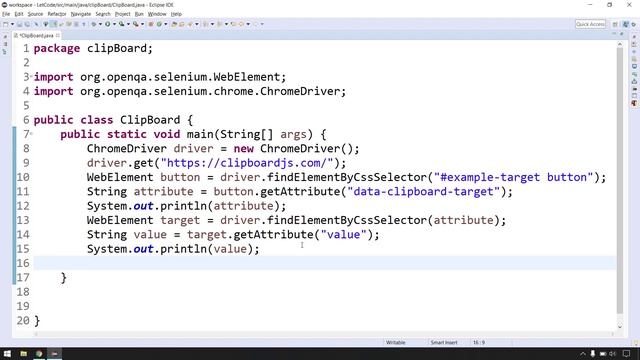640x360 pixels.
Task: Click the Open Perspective icon
Action: click(x=615, y=24)
